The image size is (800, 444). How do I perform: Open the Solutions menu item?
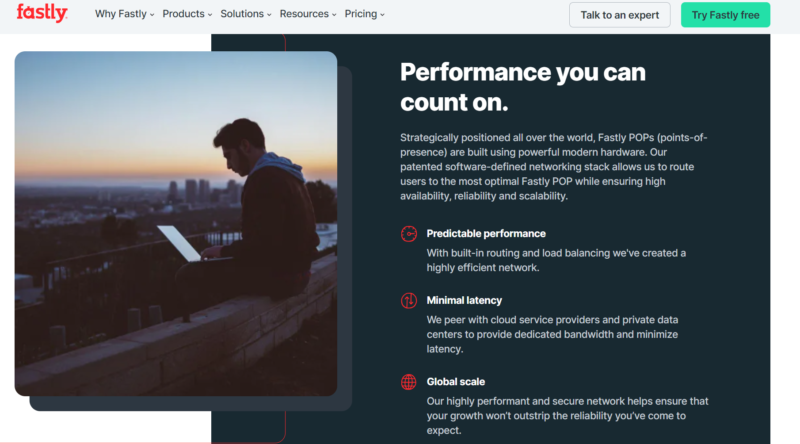[x=243, y=14]
